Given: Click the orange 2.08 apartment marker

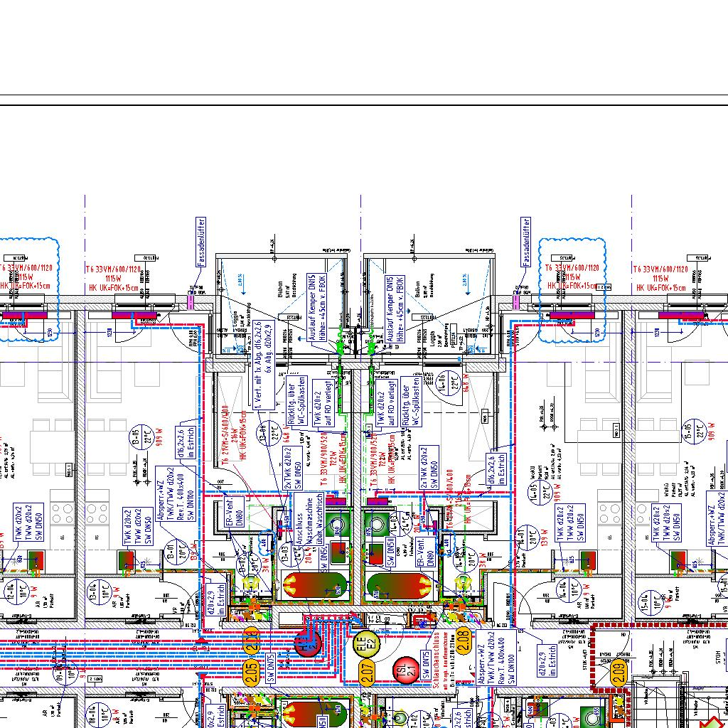Looking at the screenshot, I should (x=463, y=641).
